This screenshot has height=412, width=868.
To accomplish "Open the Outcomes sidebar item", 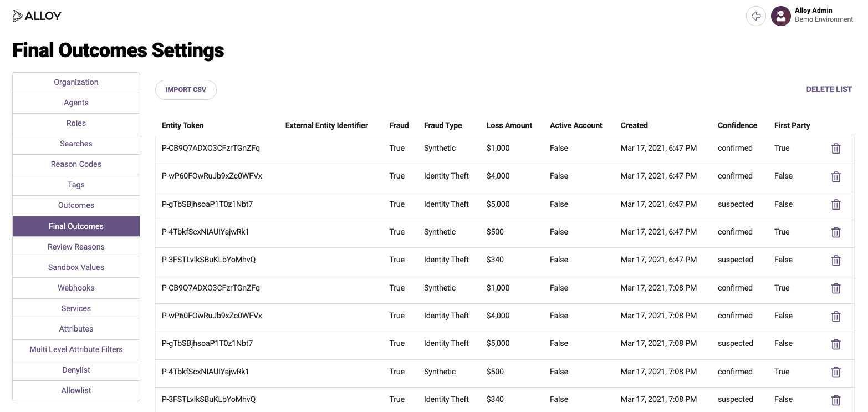I will 76,205.
